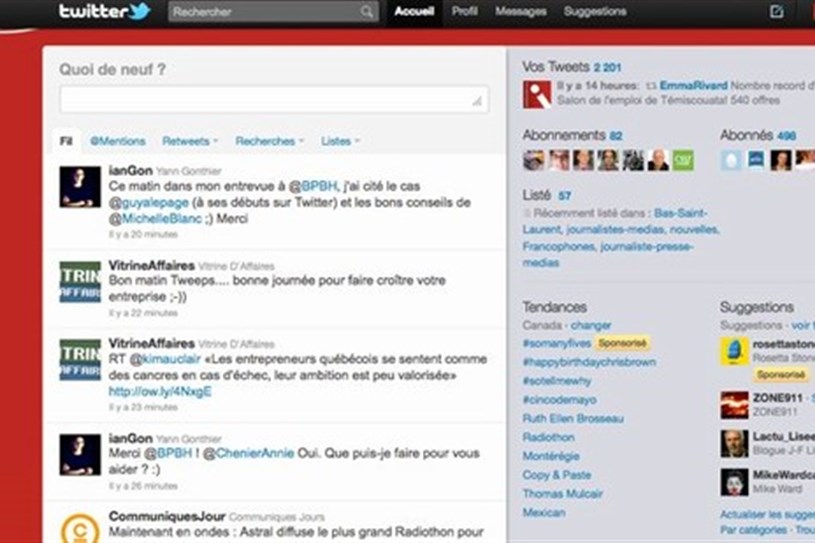This screenshot has width=815, height=543.
Task: Open @ChenierAnnie mention link
Action: click(248, 453)
